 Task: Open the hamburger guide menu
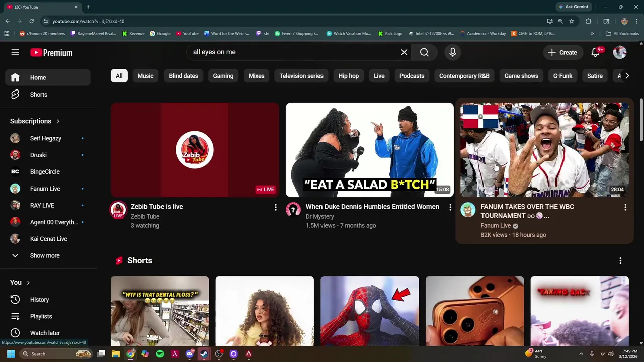pyautogui.click(x=15, y=52)
